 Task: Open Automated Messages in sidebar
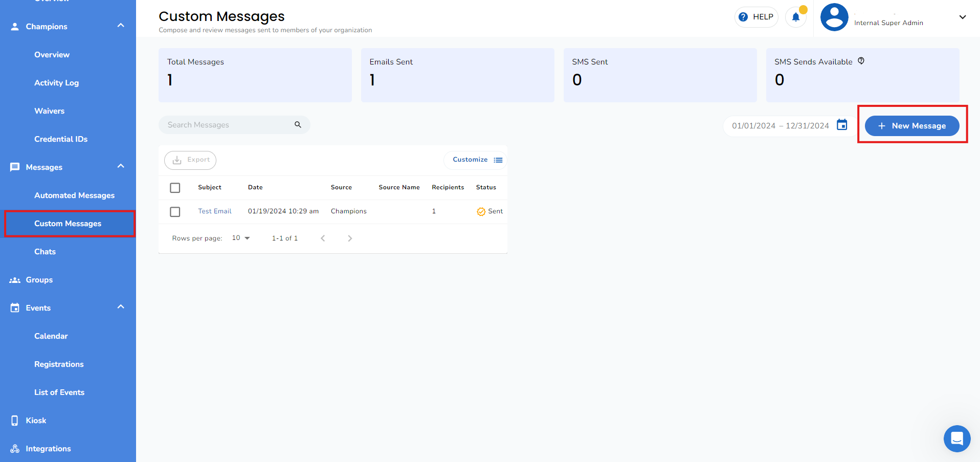coord(74,195)
